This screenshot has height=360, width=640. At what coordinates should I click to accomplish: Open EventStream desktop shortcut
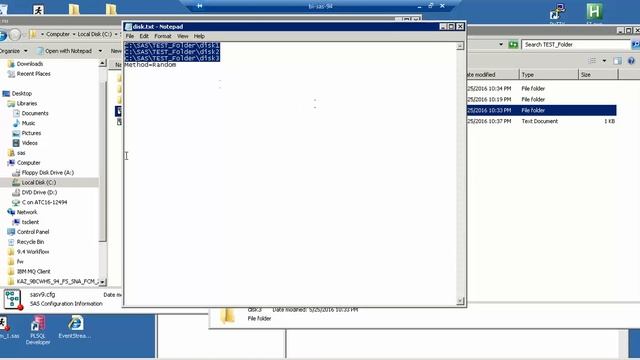pos(75,327)
